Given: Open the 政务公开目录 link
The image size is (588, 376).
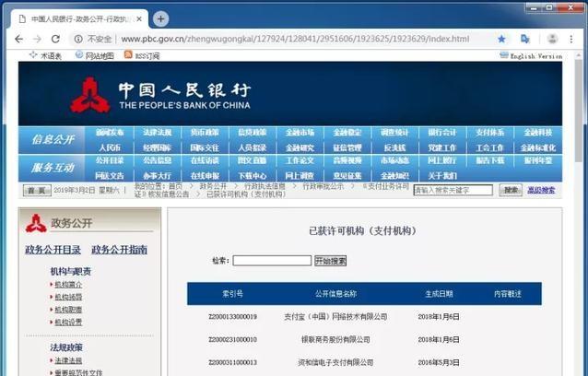Looking at the screenshot, I should pos(53,250).
